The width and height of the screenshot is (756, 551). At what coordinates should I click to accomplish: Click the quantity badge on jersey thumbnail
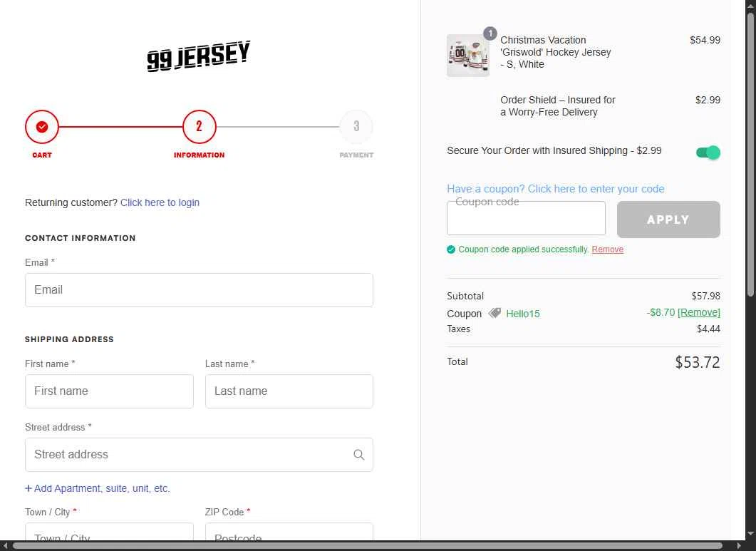click(490, 34)
